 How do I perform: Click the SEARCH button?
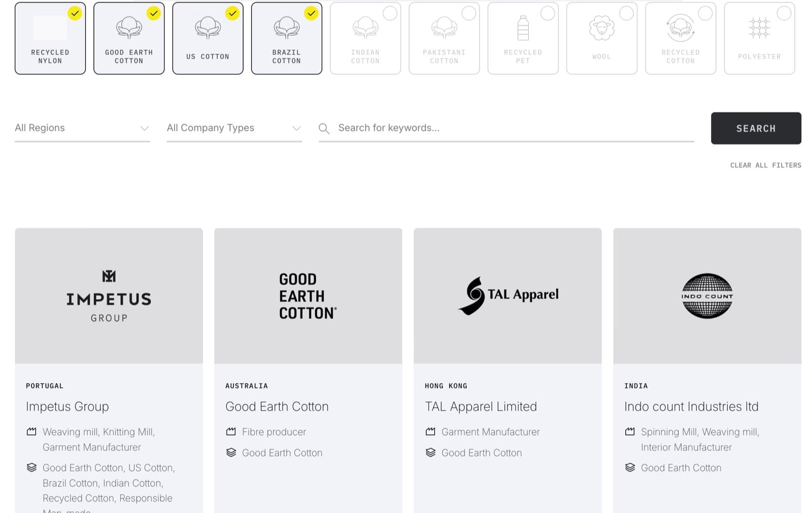(756, 128)
